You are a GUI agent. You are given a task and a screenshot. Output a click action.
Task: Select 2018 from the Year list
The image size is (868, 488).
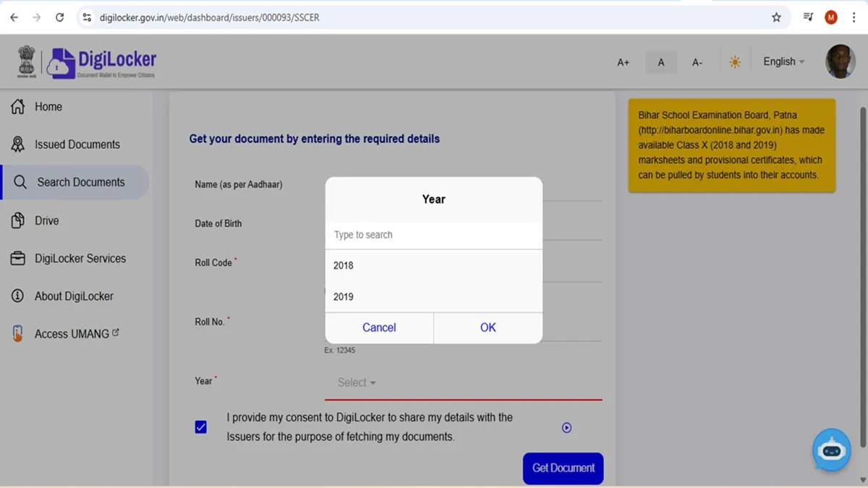tap(344, 265)
